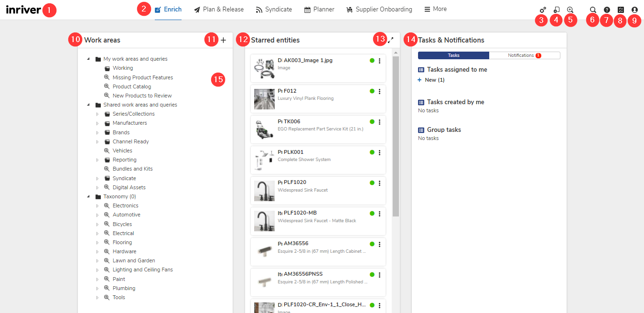Add a new work area with plus icon
Viewport: 644px width, 313px height.
click(223, 40)
